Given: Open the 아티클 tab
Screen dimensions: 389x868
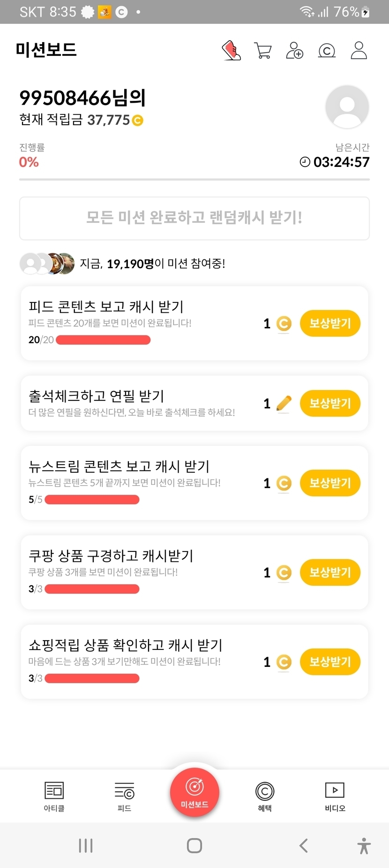Looking at the screenshot, I should [54, 796].
